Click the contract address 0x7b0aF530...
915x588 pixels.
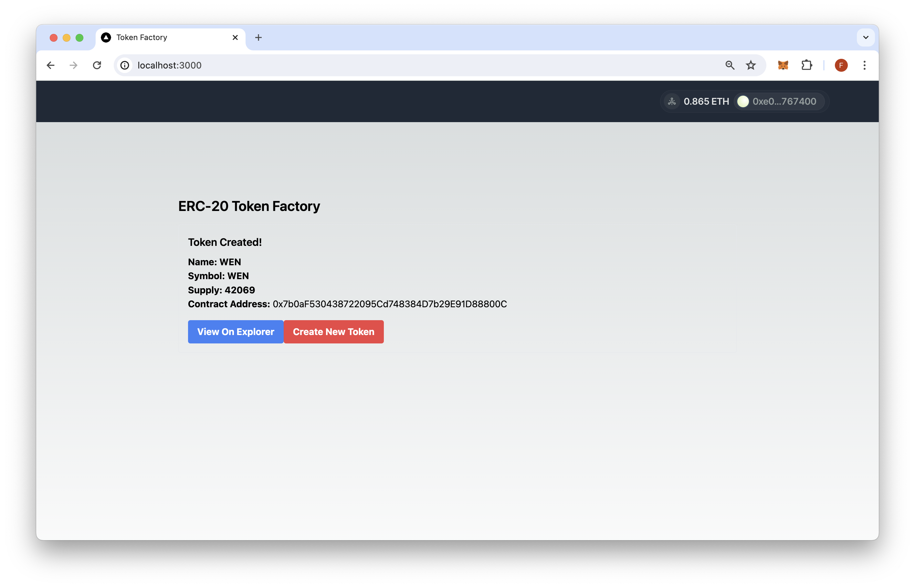(x=390, y=304)
